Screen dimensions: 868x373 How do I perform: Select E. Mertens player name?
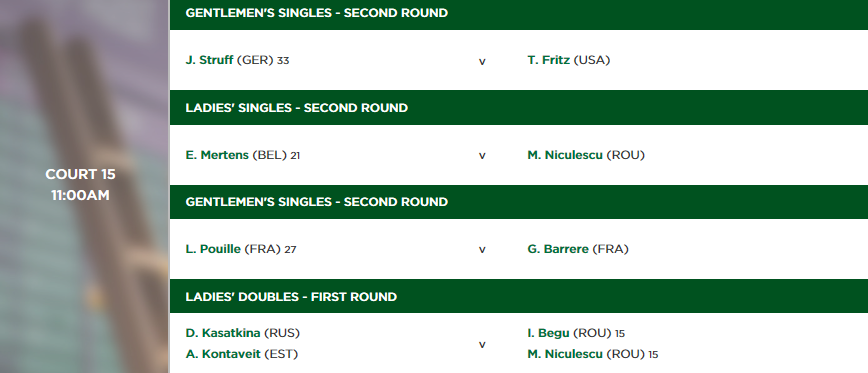(217, 156)
